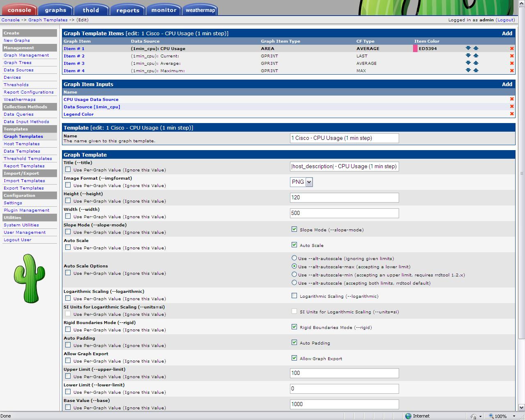Open Devices in sidebar
This screenshot has height=420, width=525.
point(12,77)
